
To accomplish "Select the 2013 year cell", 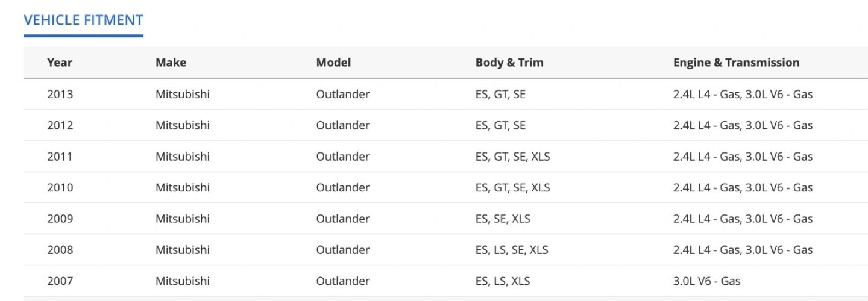I will coord(60,94).
